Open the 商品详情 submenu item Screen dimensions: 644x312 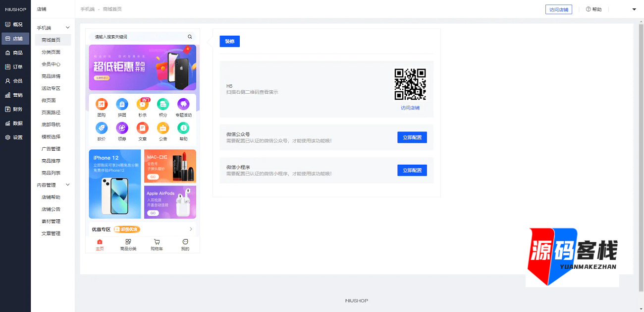tap(51, 76)
